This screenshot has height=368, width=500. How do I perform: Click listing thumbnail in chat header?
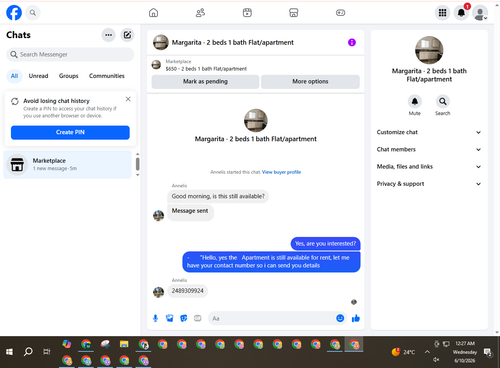161,42
